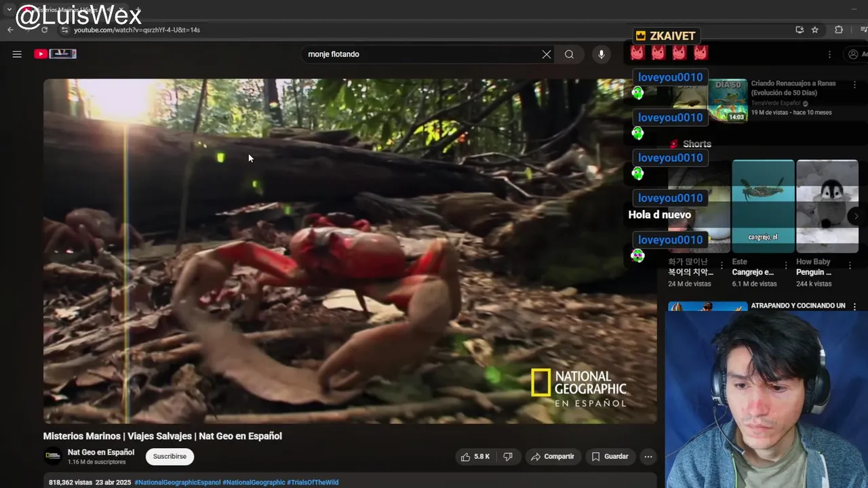868x488 pixels.
Task: View site information icon in address bar
Action: click(x=64, y=30)
